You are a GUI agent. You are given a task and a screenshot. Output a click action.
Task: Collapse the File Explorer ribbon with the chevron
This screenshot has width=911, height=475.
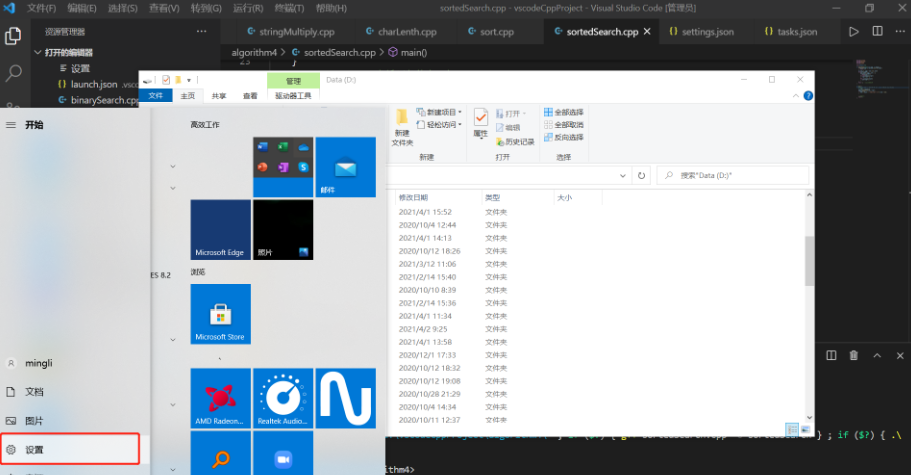point(795,96)
